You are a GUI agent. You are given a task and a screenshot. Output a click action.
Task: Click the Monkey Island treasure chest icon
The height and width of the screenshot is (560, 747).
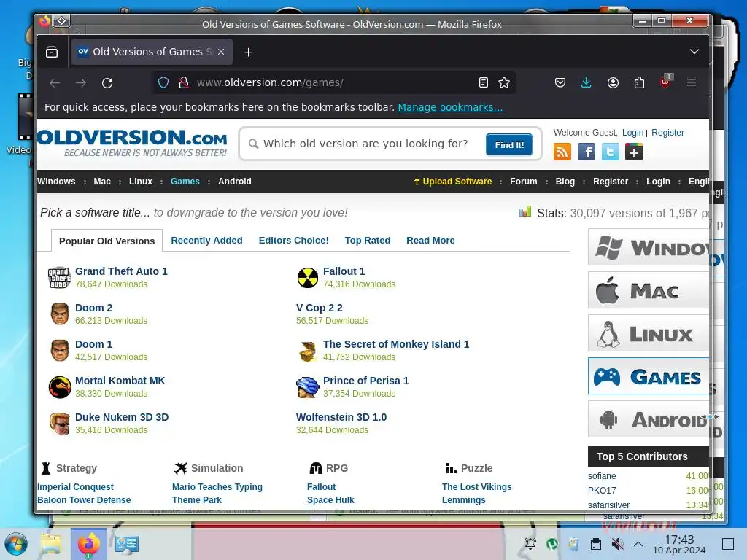(x=308, y=351)
